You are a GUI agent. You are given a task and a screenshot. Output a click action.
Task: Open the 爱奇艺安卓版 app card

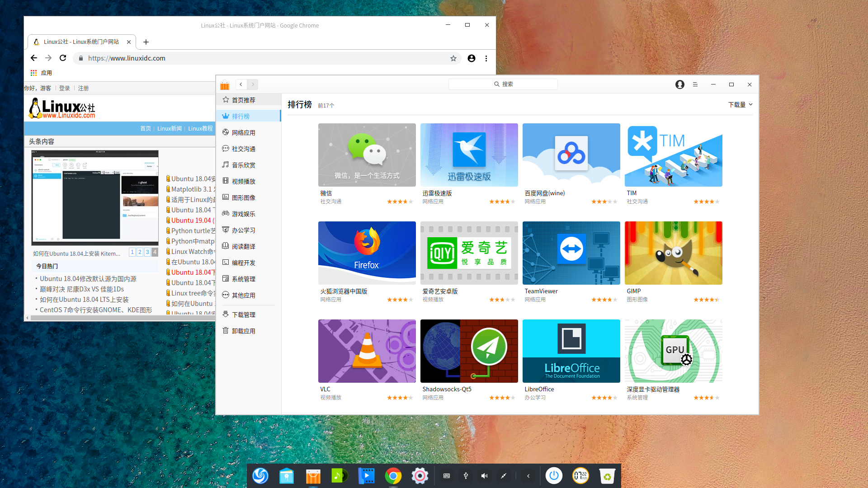coord(469,262)
